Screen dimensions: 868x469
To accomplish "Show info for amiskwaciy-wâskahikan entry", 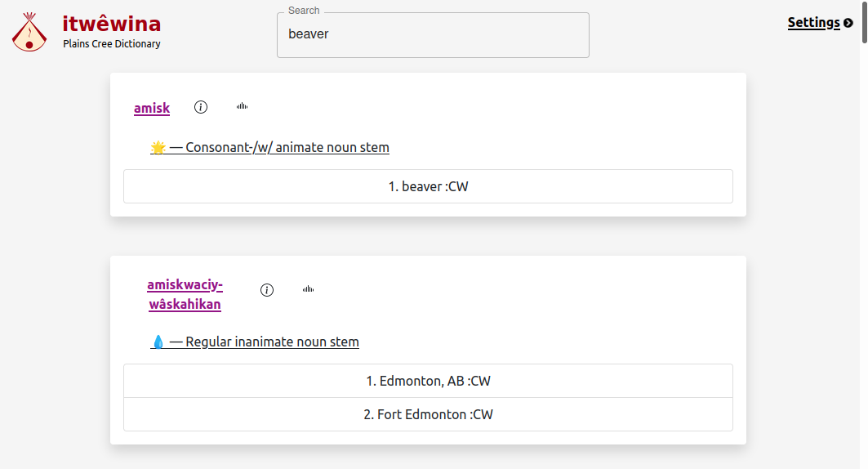I will [267, 290].
